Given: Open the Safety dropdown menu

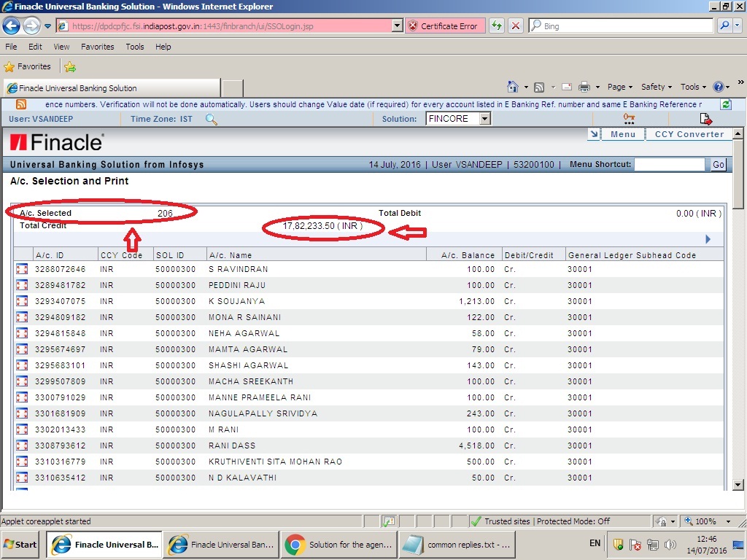Looking at the screenshot, I should [x=656, y=87].
